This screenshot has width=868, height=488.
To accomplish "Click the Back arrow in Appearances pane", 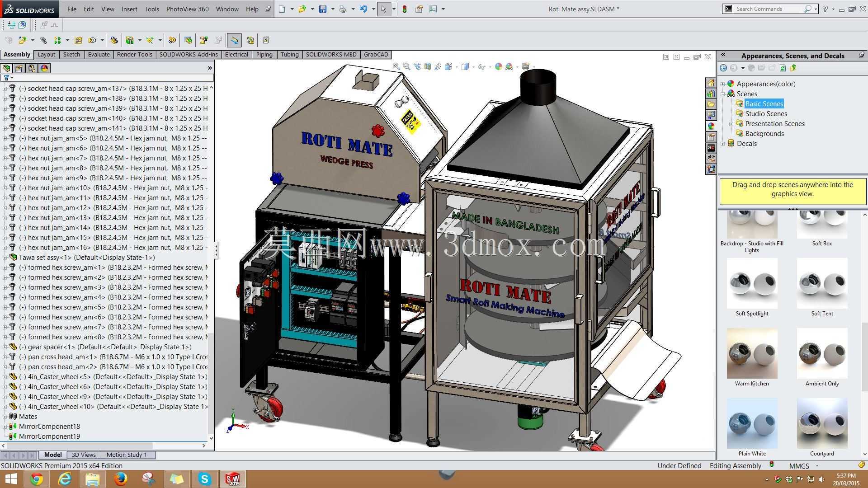I will coord(723,68).
